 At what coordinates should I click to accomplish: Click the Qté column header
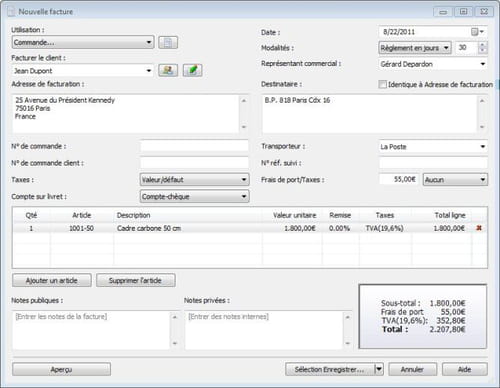pos(31,215)
